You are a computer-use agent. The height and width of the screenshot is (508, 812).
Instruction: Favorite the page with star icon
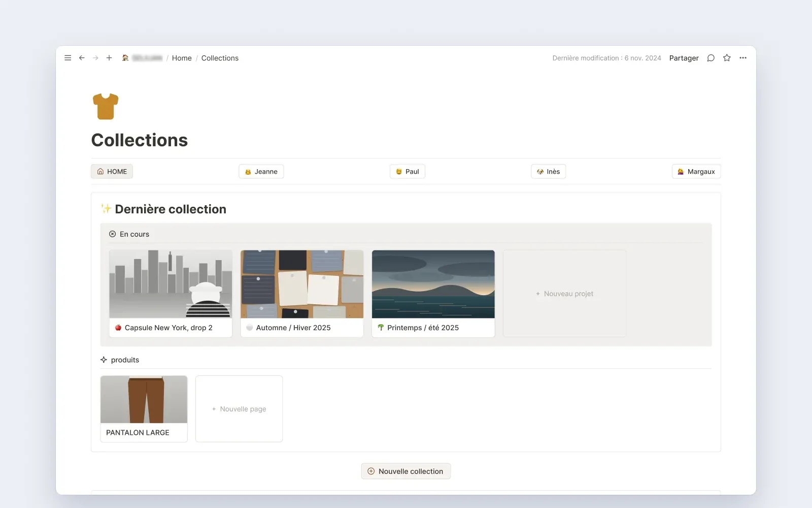coord(727,58)
